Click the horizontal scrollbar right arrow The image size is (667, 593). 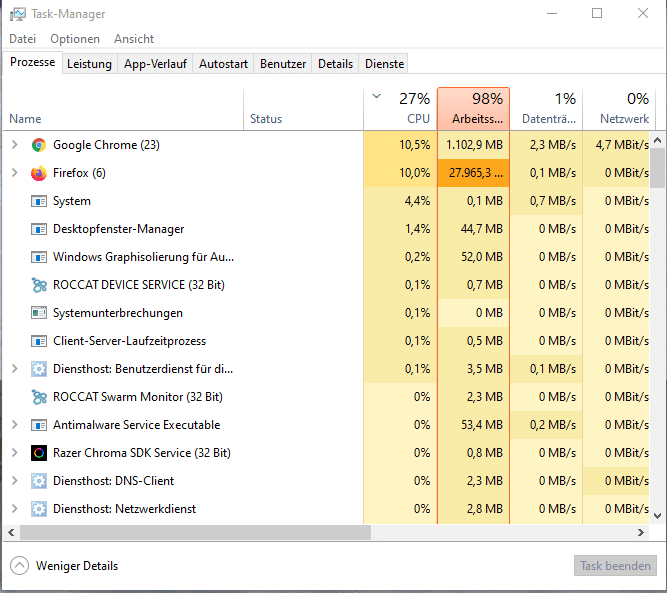point(641,533)
